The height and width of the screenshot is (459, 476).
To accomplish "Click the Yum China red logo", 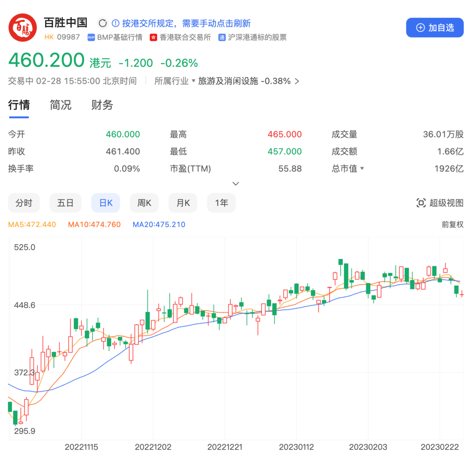I will pyautogui.click(x=23, y=28).
